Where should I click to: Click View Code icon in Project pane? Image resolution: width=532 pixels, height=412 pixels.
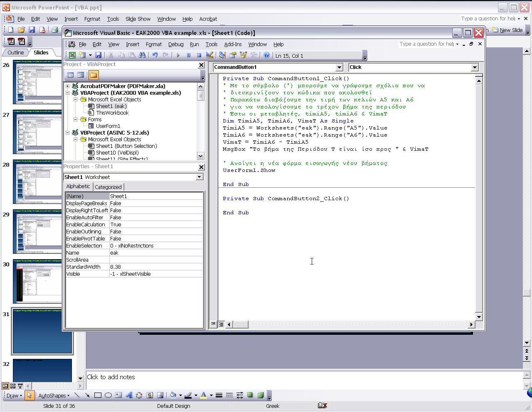coord(71,75)
